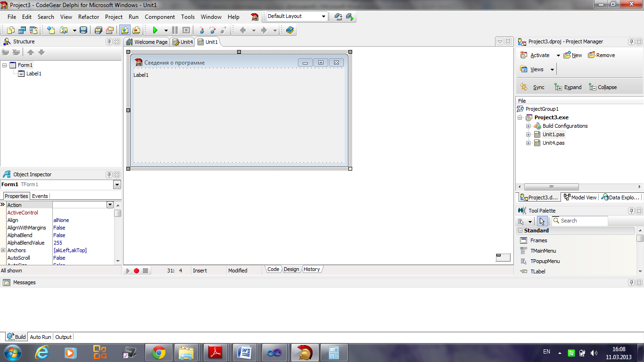644x362 pixels.
Task: Click the Save Current Desktop icon
Action: tap(338, 16)
